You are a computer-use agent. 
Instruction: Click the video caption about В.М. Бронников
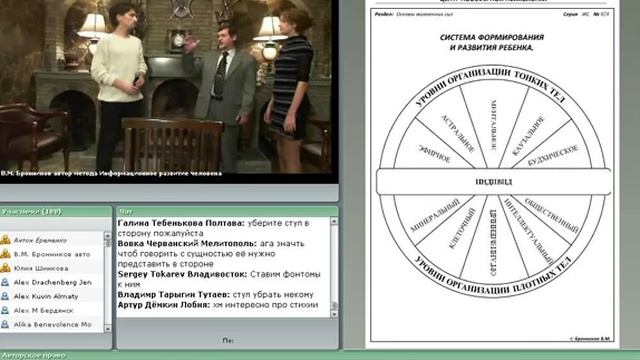(111, 173)
